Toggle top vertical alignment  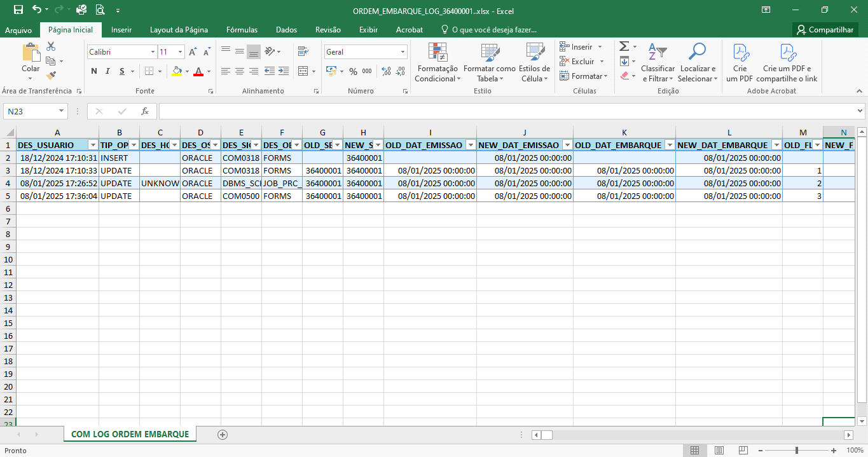click(226, 51)
